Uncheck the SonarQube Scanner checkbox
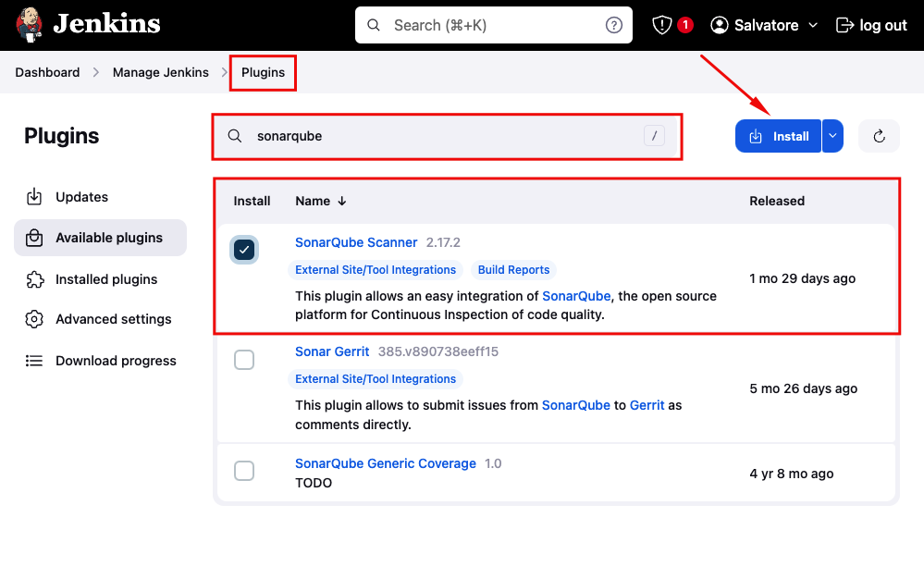The height and width of the screenshot is (579, 924). [x=244, y=250]
